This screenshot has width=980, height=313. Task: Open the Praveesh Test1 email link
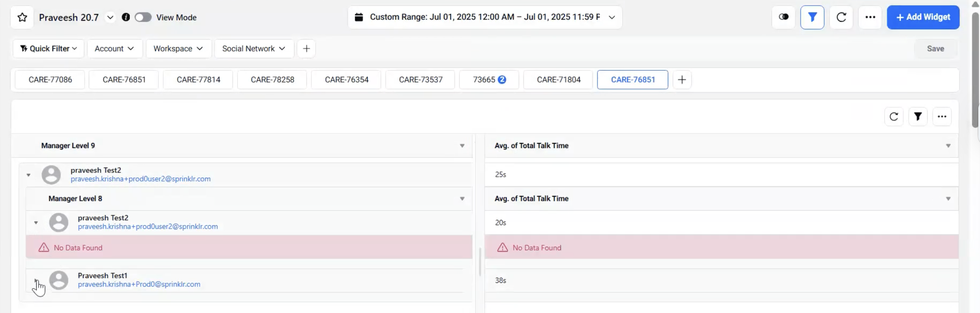139,285
